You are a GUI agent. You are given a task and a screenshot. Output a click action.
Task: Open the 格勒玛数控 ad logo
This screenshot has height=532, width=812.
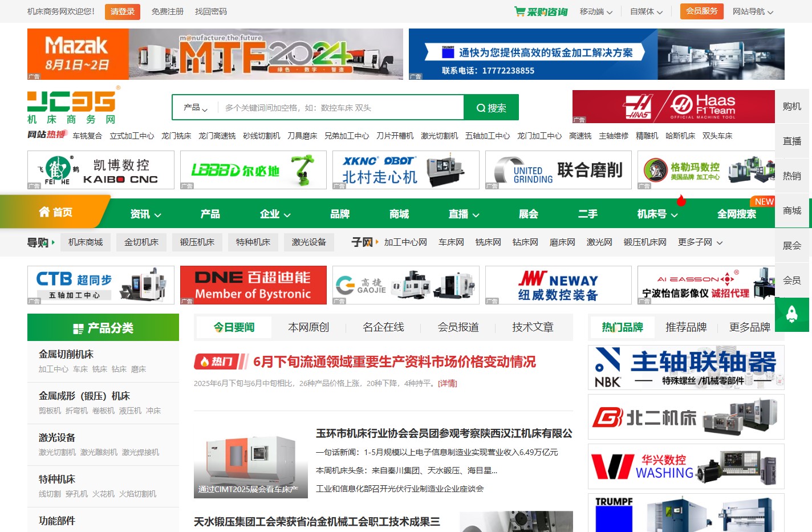[x=706, y=170]
